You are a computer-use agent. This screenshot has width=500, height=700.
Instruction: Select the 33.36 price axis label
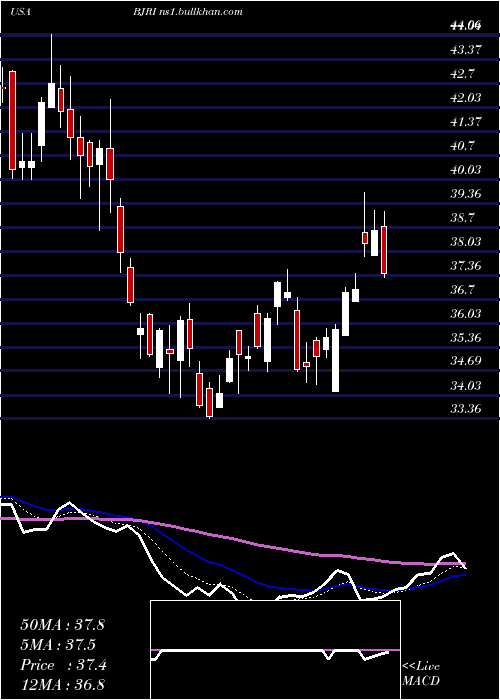point(466,409)
